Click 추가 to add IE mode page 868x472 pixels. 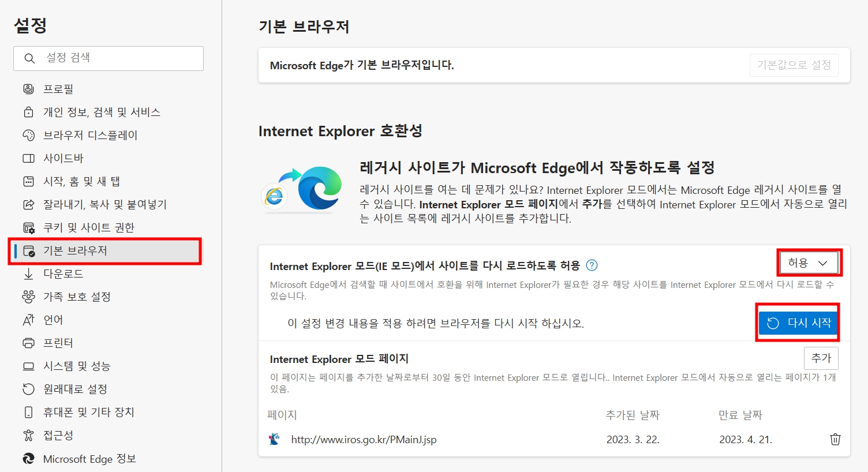pyautogui.click(x=821, y=358)
